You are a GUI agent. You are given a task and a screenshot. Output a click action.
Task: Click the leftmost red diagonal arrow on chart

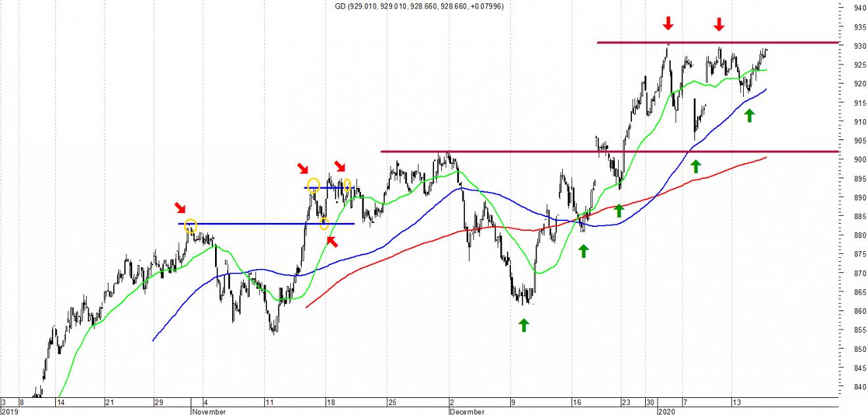pos(180,208)
